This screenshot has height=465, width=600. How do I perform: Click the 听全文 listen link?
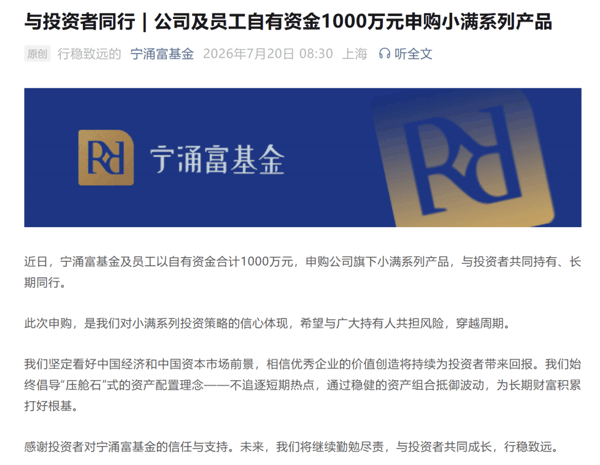413,54
